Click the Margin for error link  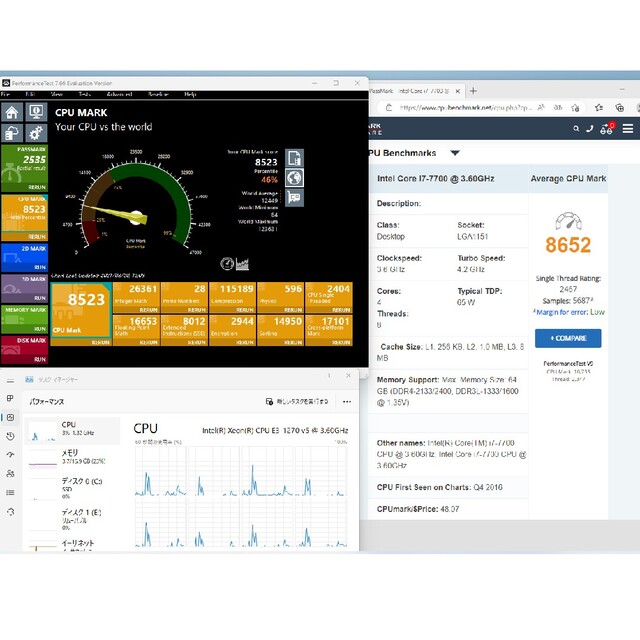(x=562, y=312)
